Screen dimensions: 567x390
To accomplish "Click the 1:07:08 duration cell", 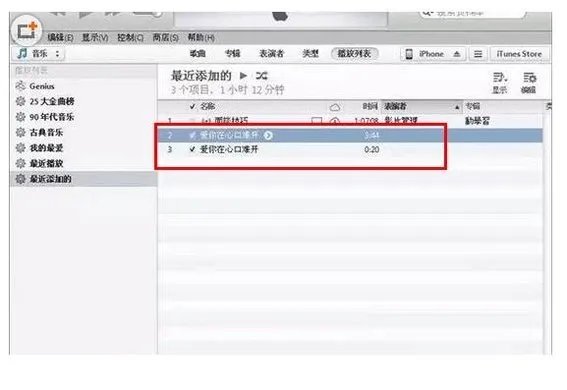I will coord(366,120).
